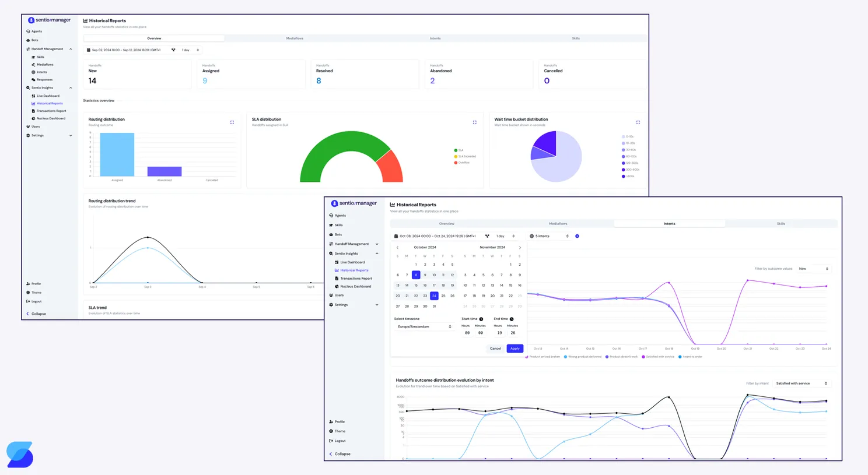
Task: Switch to Mediaflows tab in the front window
Action: pos(558,224)
